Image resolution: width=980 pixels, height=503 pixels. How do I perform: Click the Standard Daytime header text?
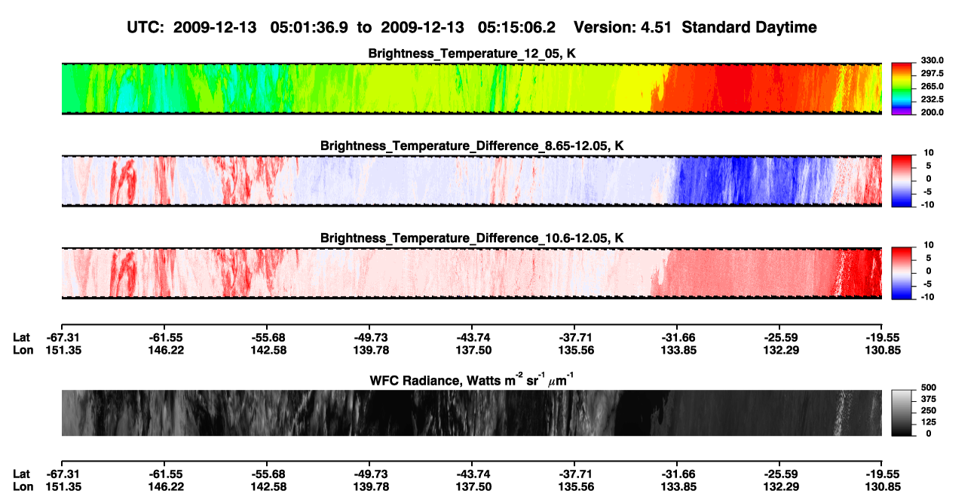[x=749, y=27]
